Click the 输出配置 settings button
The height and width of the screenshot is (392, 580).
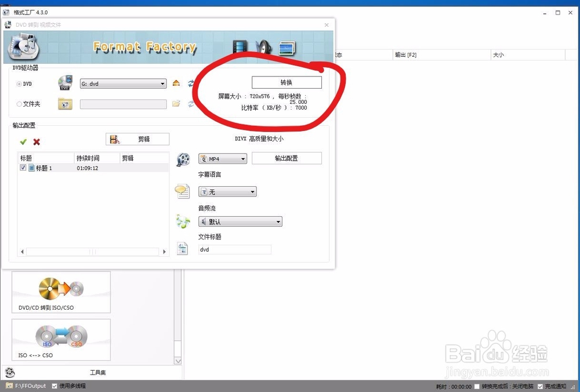click(287, 158)
